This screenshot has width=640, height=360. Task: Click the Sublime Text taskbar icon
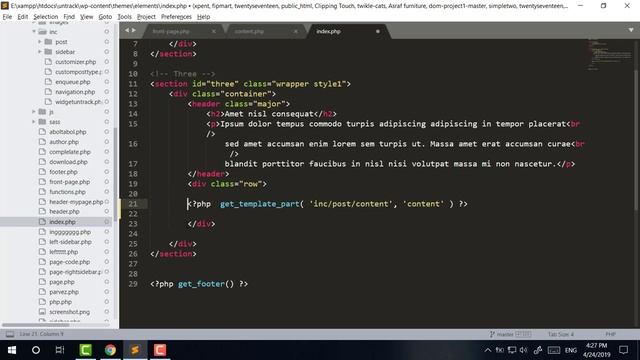tap(135, 350)
